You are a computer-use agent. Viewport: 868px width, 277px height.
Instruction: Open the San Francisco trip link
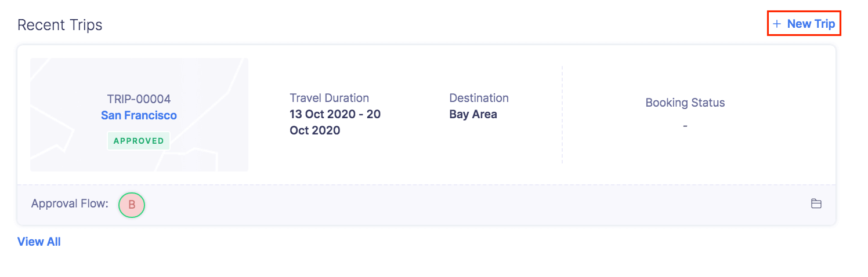[139, 115]
